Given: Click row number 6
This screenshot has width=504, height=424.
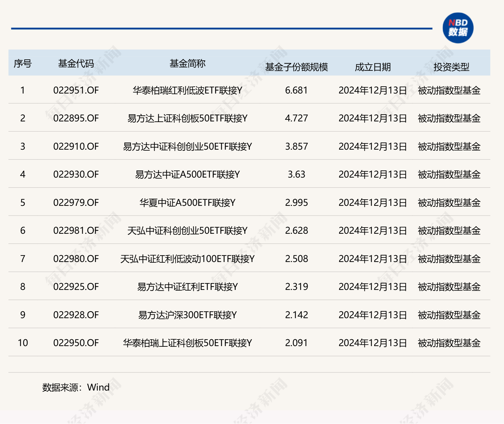Looking at the screenshot, I should pos(23,231).
